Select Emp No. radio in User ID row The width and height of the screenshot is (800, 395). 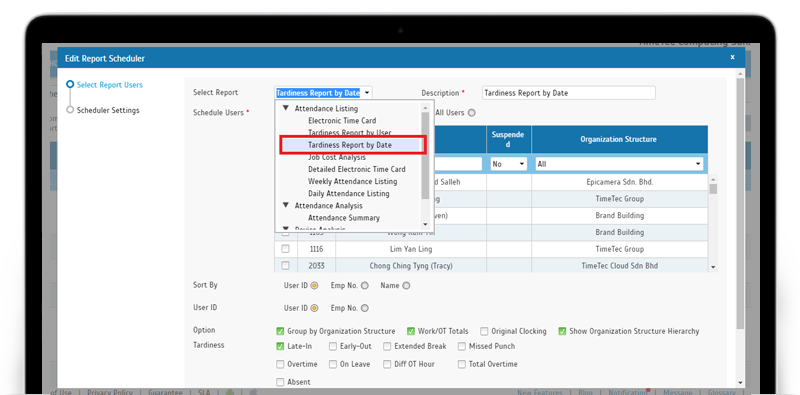click(x=364, y=308)
